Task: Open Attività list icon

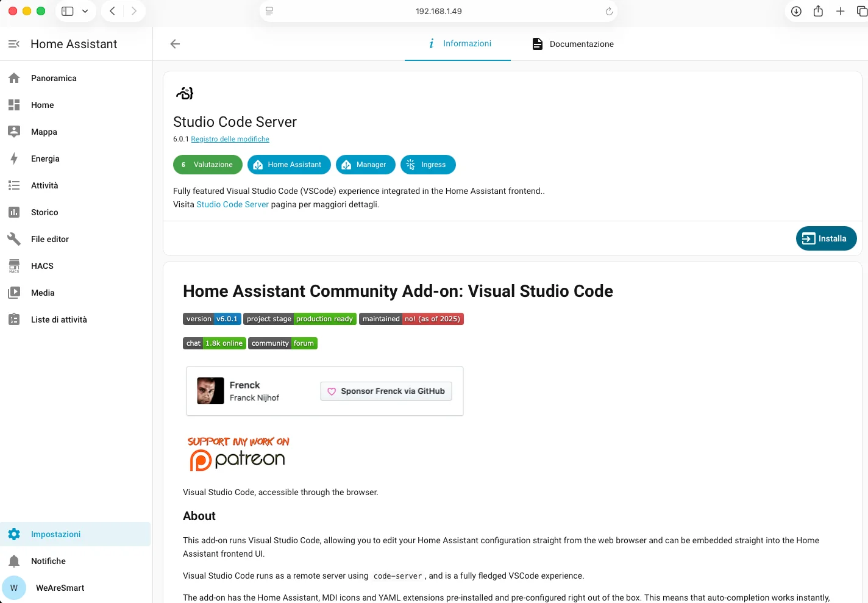Action: click(14, 185)
